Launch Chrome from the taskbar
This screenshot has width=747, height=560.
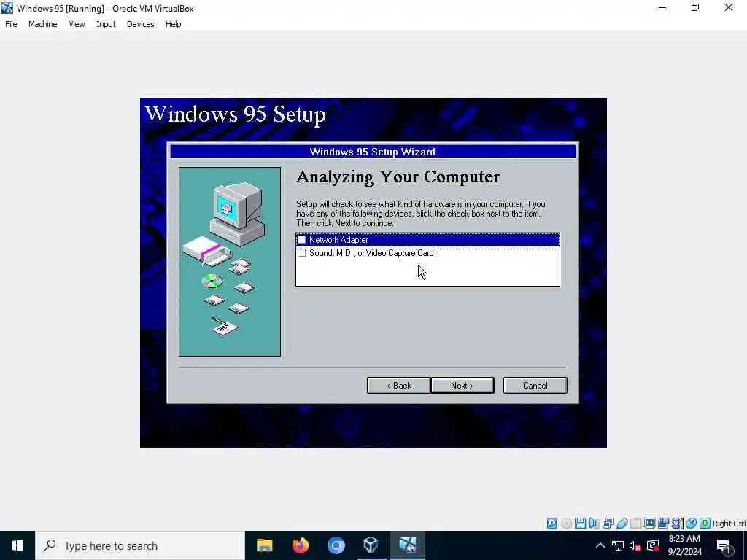pos(336,545)
